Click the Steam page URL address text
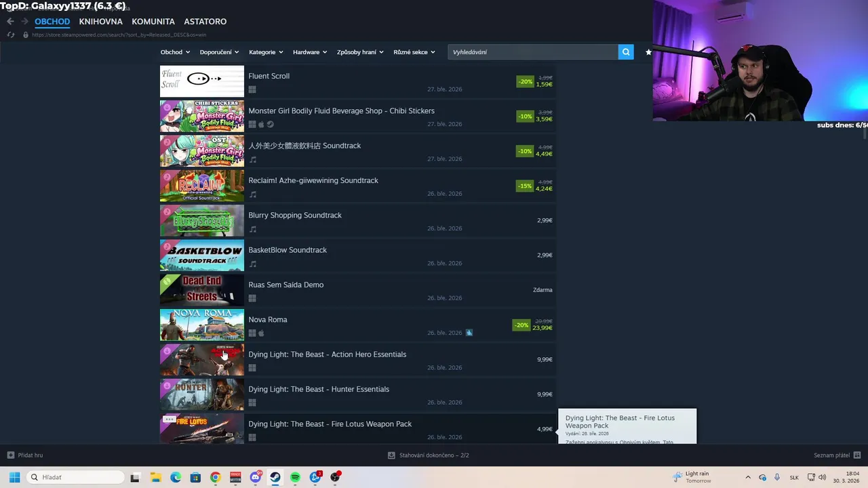 (119, 35)
